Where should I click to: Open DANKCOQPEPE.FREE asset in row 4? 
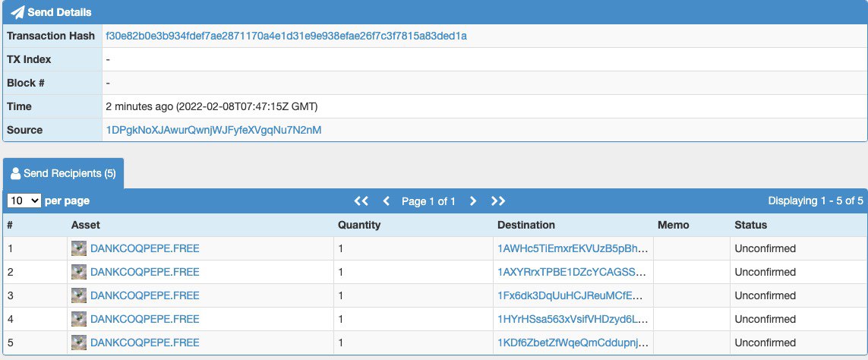pos(144,319)
